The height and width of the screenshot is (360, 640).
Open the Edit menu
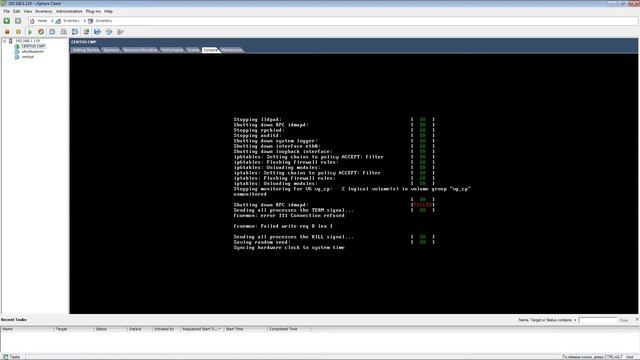click(x=17, y=11)
